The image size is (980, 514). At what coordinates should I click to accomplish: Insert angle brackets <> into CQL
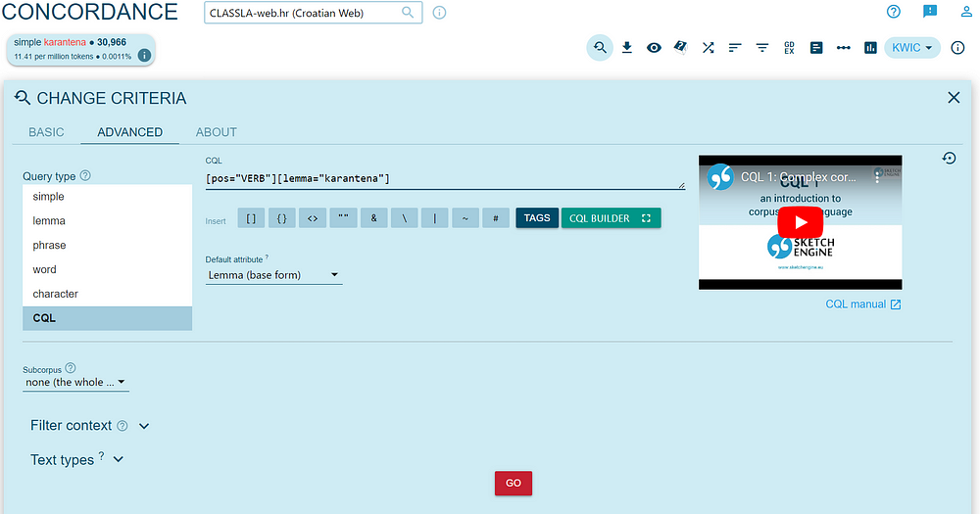click(313, 218)
